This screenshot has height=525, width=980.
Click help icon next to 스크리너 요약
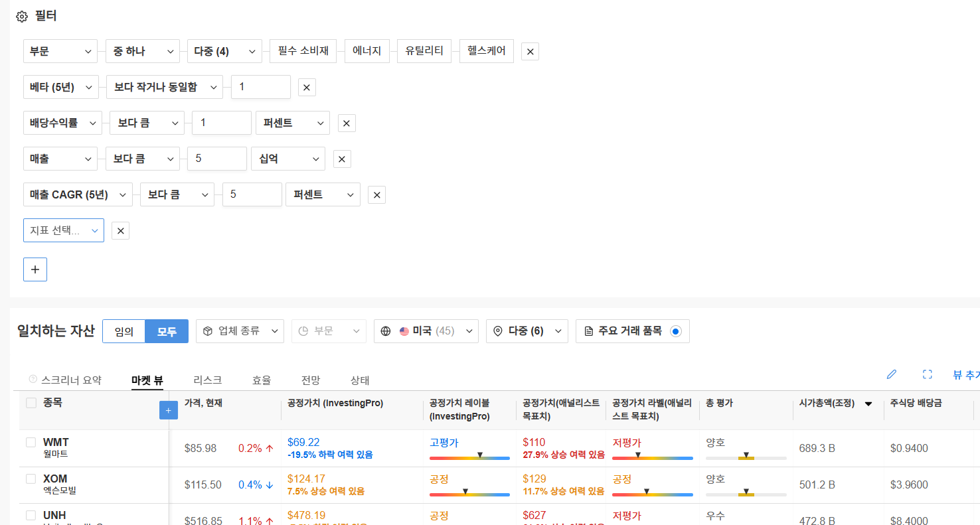pyautogui.click(x=33, y=380)
